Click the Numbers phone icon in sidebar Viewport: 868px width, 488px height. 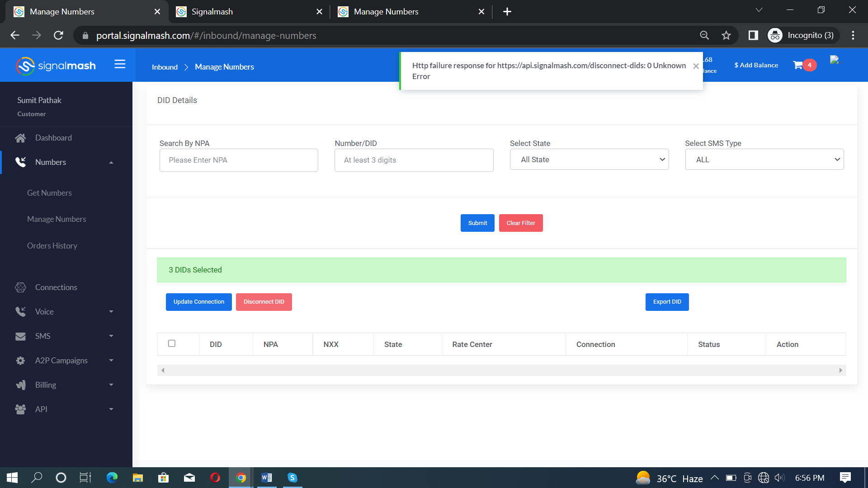(20, 162)
